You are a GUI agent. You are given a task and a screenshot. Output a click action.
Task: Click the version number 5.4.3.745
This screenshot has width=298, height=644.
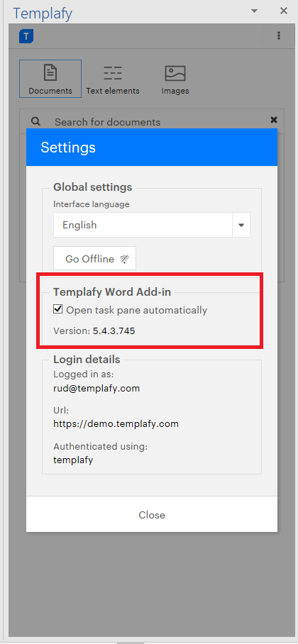click(114, 331)
